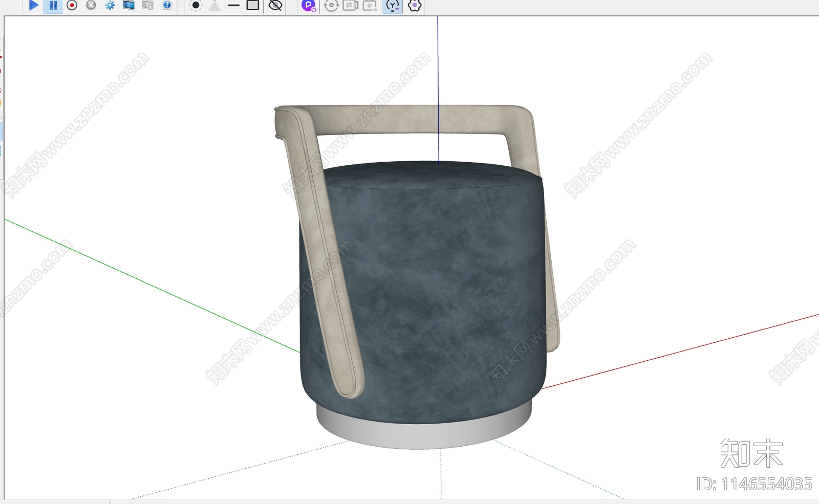Toggle the crossed-out eye visibility icon
Screen dimensions: 819x504
tap(275, 6)
